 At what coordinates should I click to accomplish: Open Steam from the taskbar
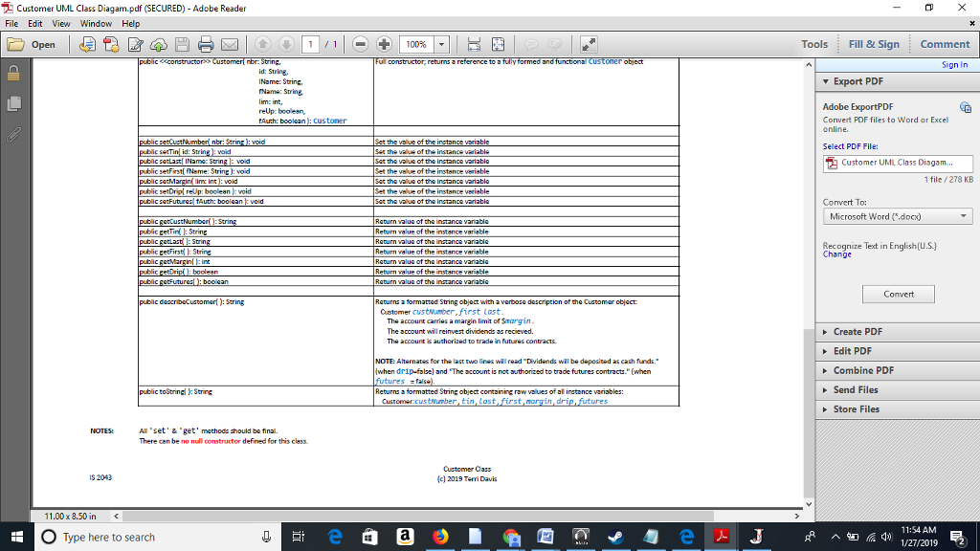coord(615,537)
